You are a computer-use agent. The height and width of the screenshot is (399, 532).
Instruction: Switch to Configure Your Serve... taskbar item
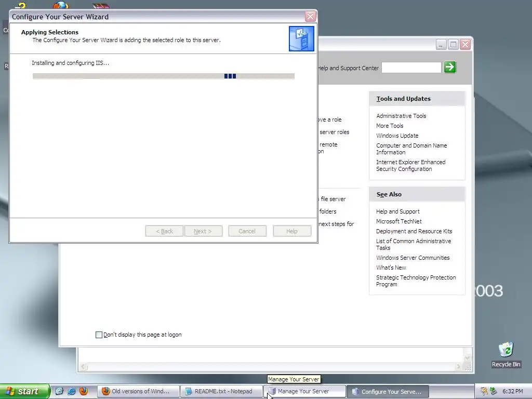tap(388, 391)
